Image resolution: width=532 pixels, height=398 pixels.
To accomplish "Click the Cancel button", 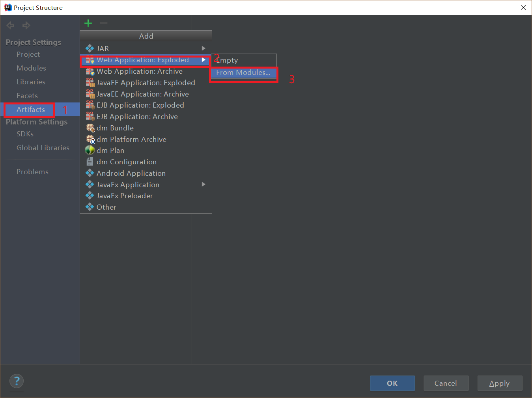I will pyautogui.click(x=446, y=383).
